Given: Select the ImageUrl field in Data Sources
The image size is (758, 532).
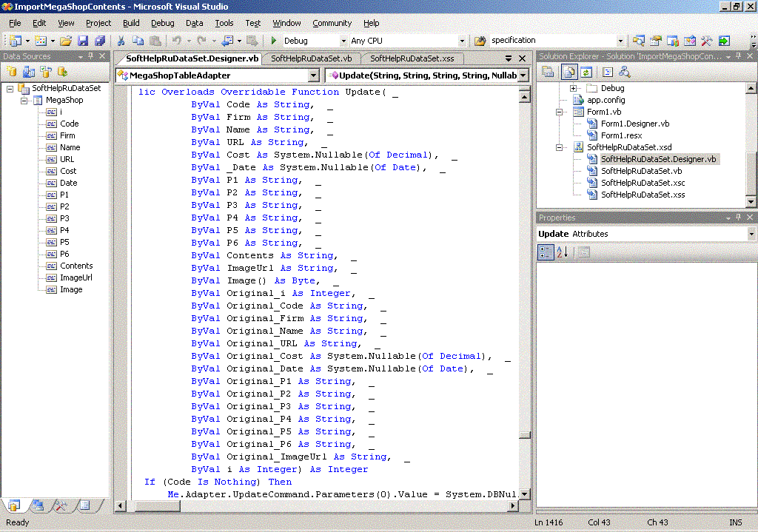Looking at the screenshot, I should (76, 277).
